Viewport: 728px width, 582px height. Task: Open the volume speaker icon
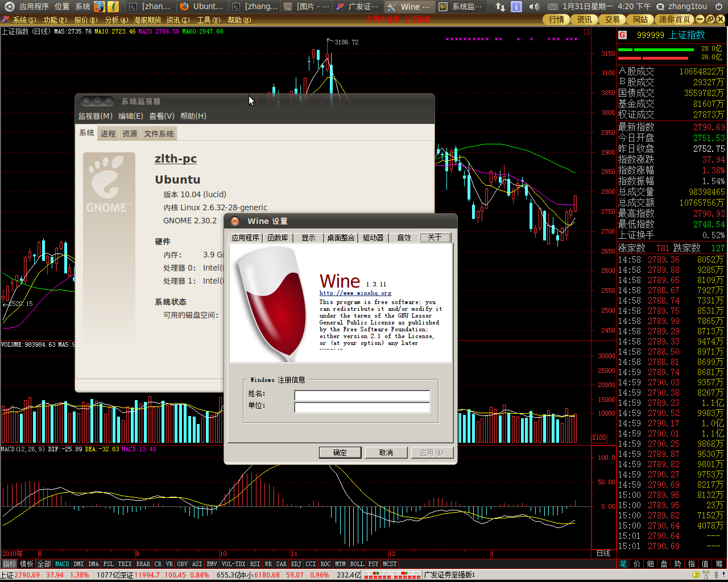click(x=534, y=6)
